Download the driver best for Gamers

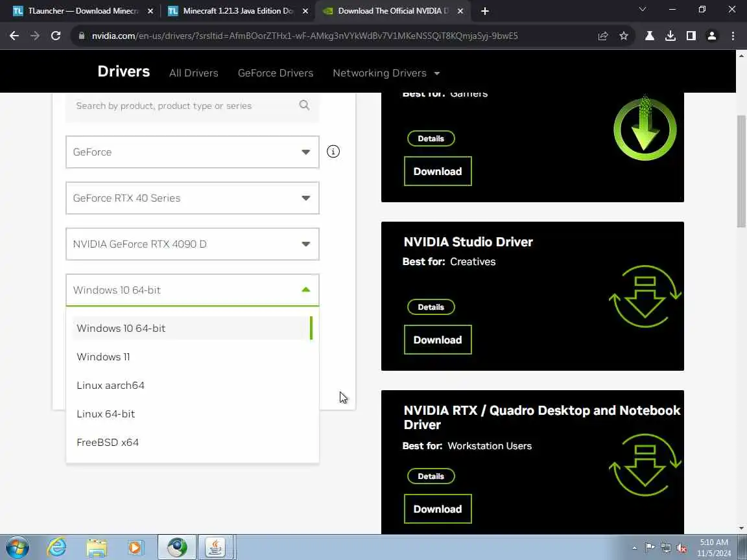[x=438, y=171]
